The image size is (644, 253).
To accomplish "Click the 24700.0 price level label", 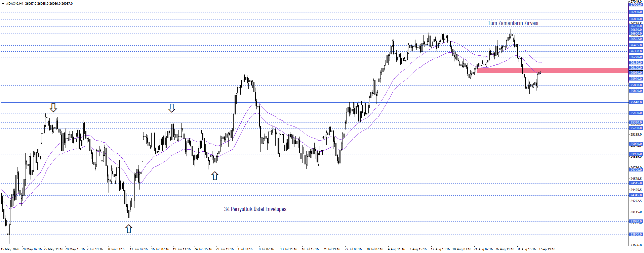I will click(636, 170).
